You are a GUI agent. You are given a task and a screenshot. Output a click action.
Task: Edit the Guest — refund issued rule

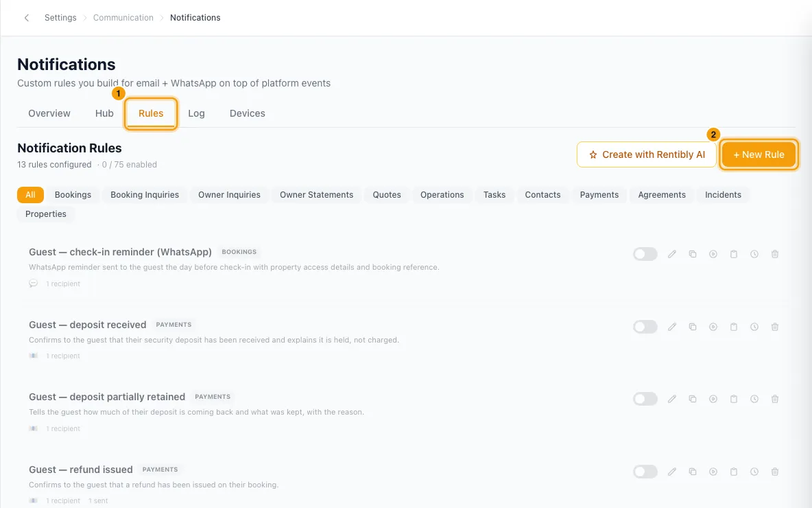click(x=671, y=472)
